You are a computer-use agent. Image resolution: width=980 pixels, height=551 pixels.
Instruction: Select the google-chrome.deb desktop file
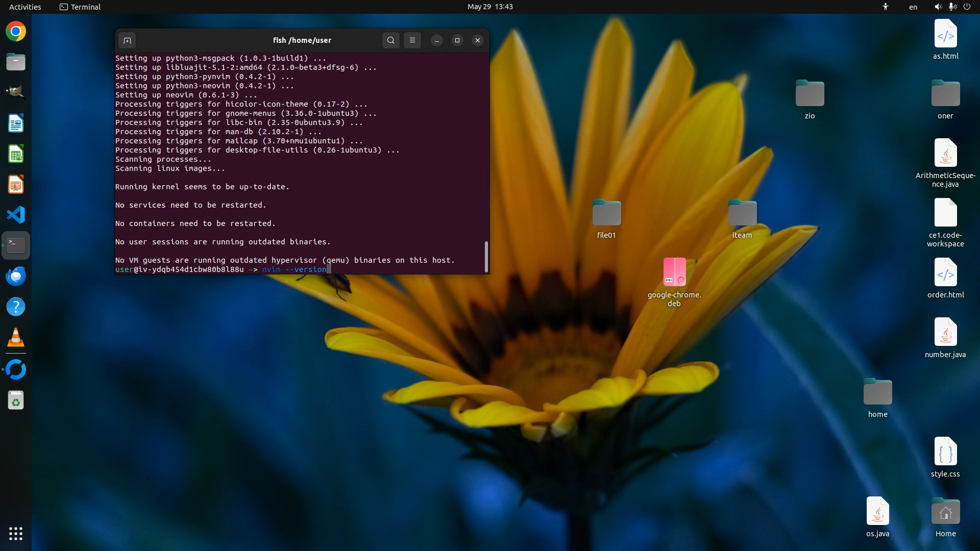tap(674, 272)
